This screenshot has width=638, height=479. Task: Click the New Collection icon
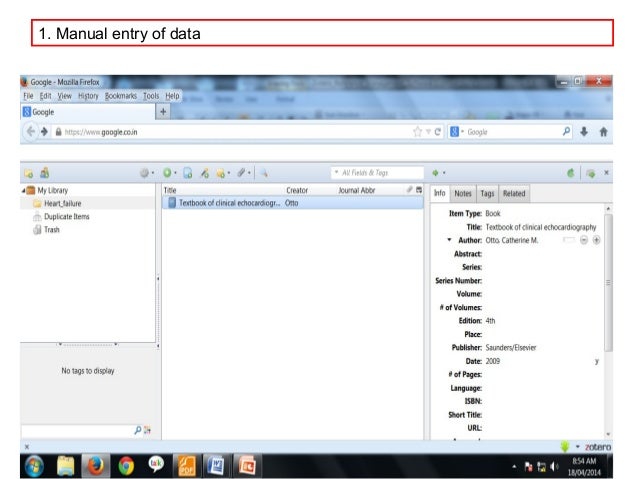click(x=28, y=173)
